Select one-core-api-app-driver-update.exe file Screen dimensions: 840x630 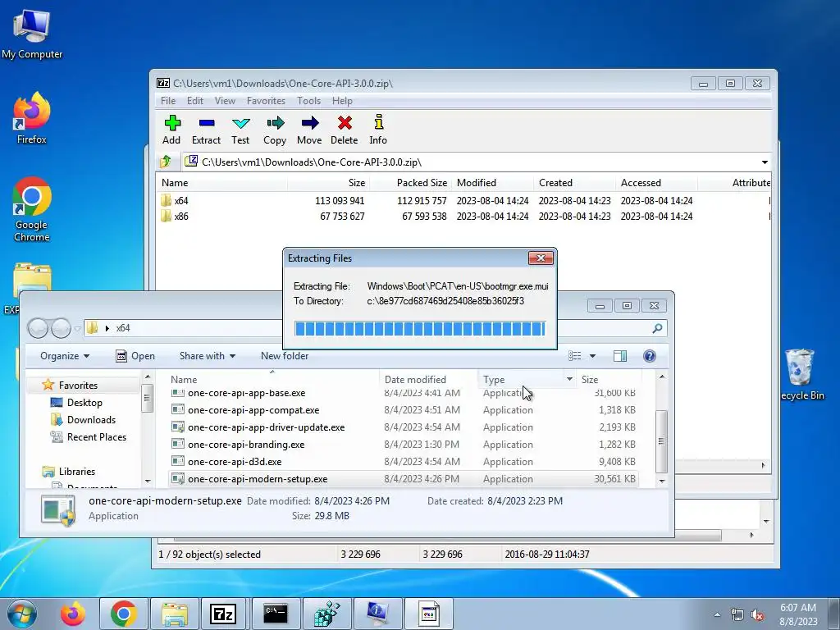point(404,427)
